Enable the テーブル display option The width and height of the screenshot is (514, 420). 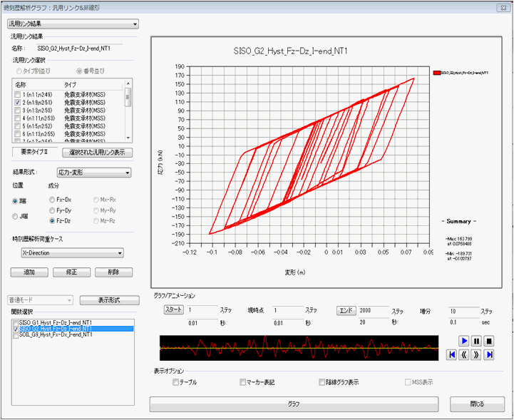tap(175, 382)
